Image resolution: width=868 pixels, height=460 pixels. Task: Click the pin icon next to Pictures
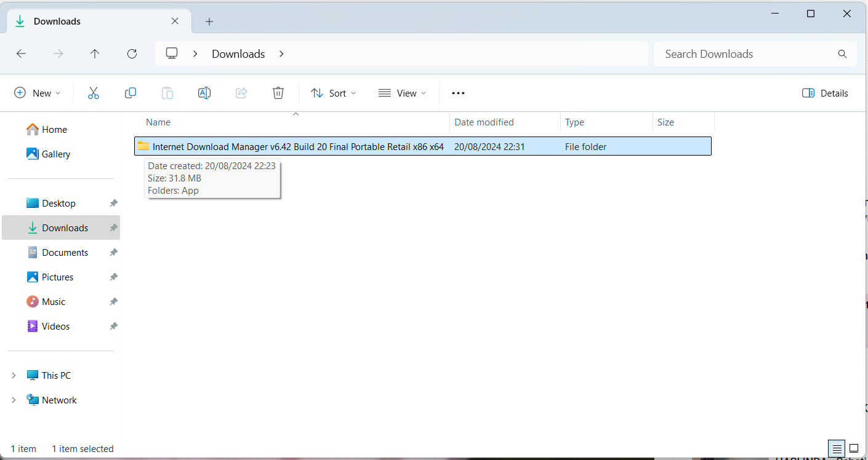tap(113, 277)
